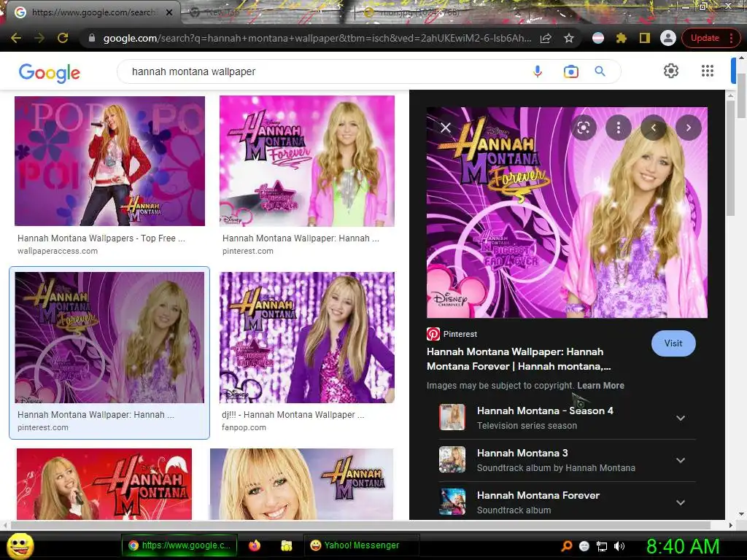Click the share page icon in address bar
Image resolution: width=747 pixels, height=560 pixels.
click(546, 38)
